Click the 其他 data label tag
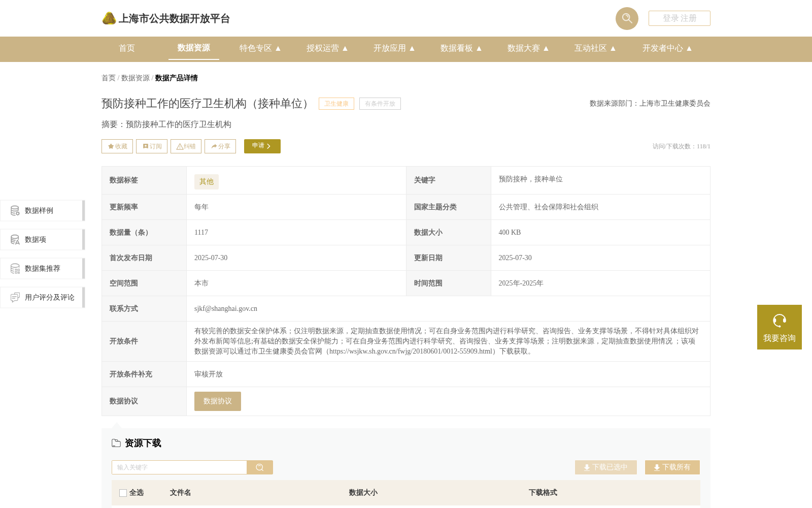 (x=207, y=181)
